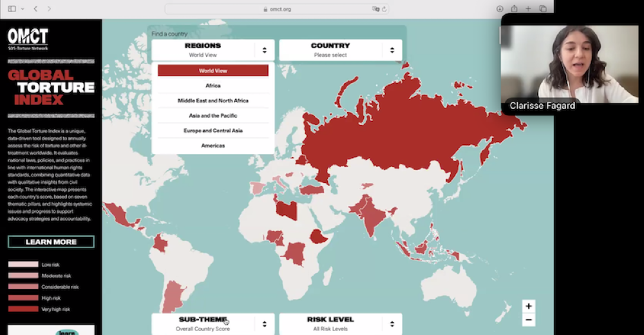Click Ethiopia on the map

(x=318, y=237)
